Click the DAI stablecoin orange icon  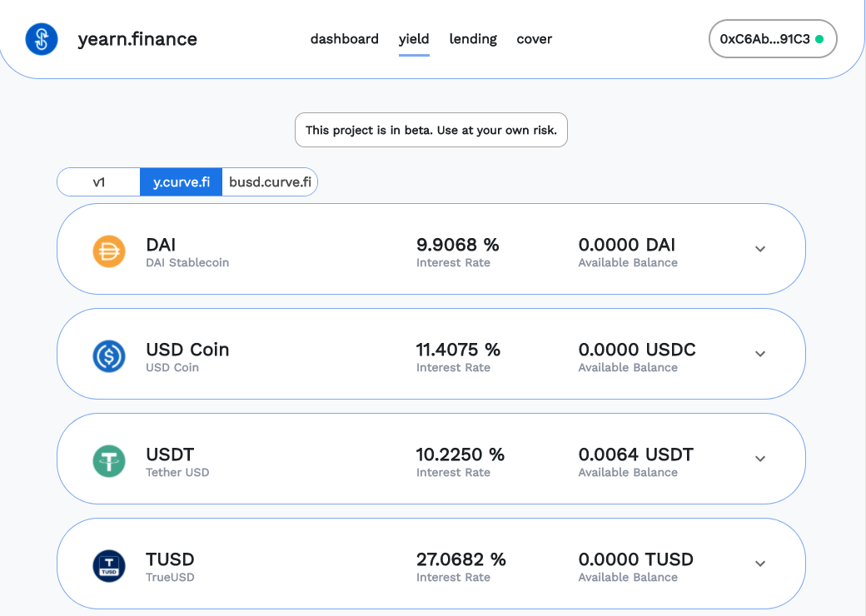pos(109,251)
